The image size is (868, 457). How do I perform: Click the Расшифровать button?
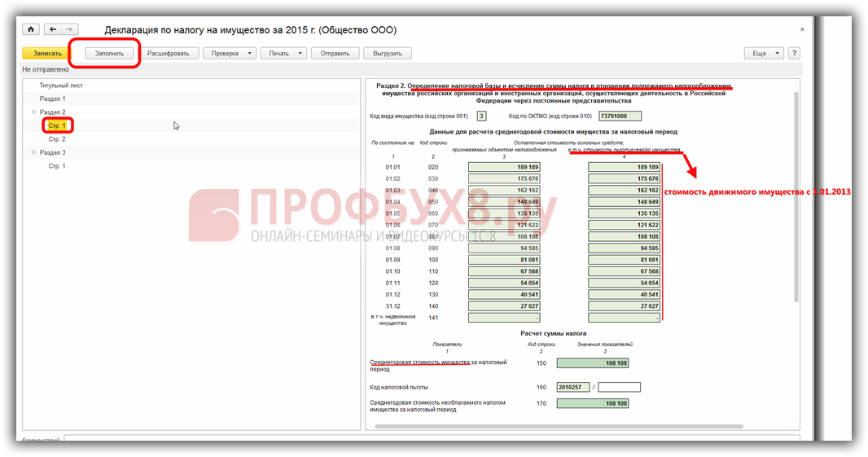tap(168, 54)
